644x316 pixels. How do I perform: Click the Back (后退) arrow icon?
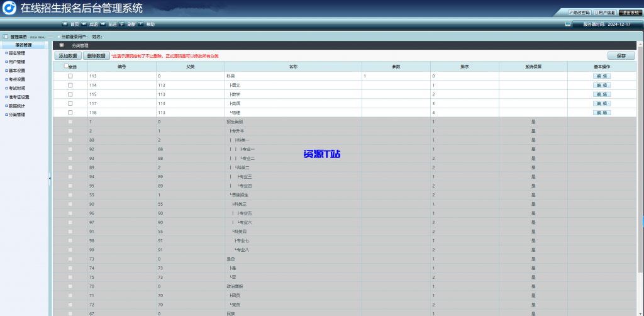pyautogui.click(x=84, y=24)
